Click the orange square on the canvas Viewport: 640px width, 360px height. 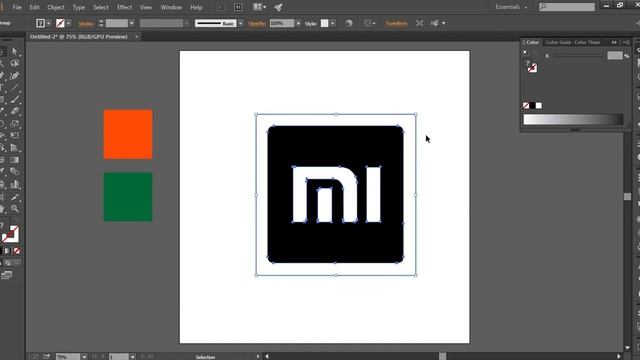[128, 134]
